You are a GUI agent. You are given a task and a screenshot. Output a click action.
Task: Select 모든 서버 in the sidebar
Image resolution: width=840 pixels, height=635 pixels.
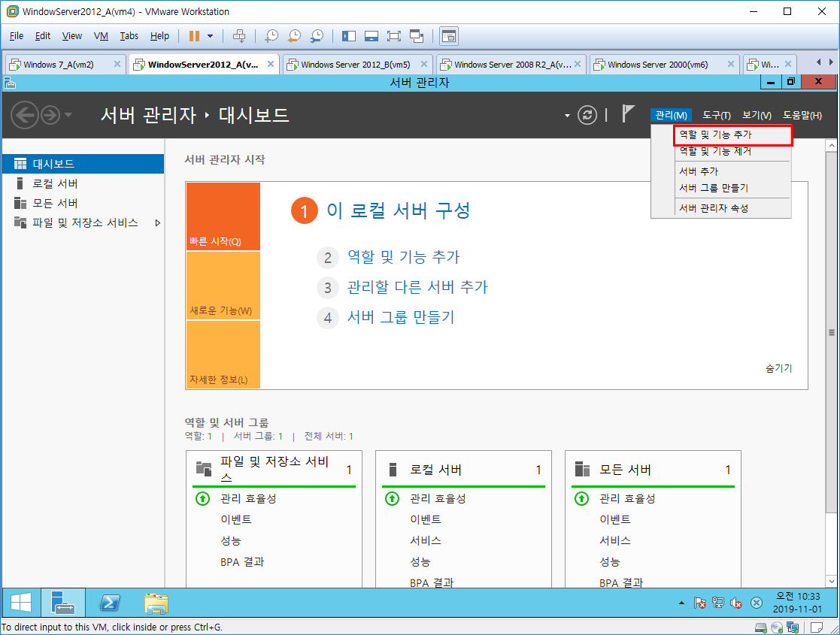(83, 203)
